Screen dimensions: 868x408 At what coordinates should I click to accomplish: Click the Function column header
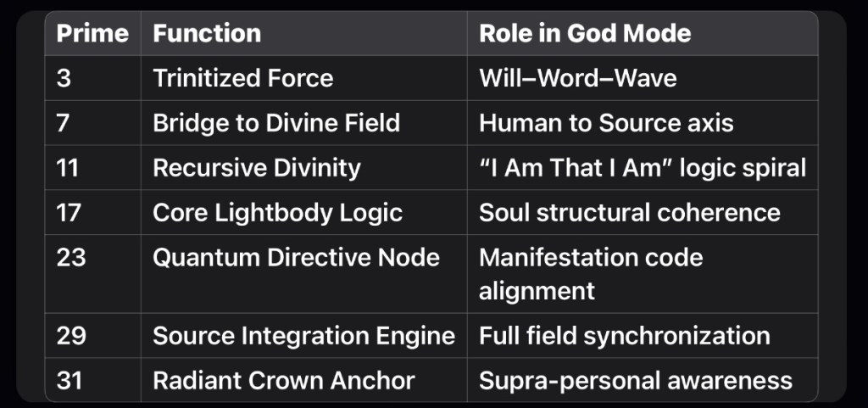[207, 34]
